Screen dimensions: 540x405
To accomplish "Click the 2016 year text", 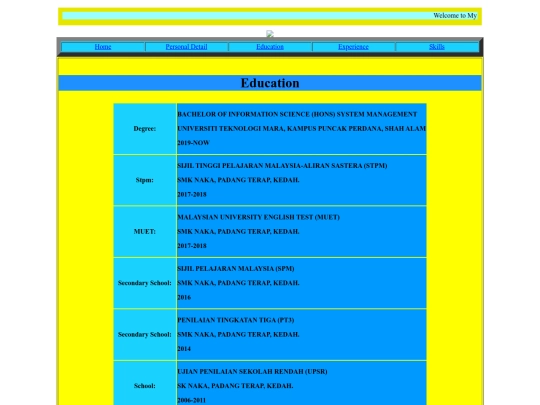I will coord(184,297).
